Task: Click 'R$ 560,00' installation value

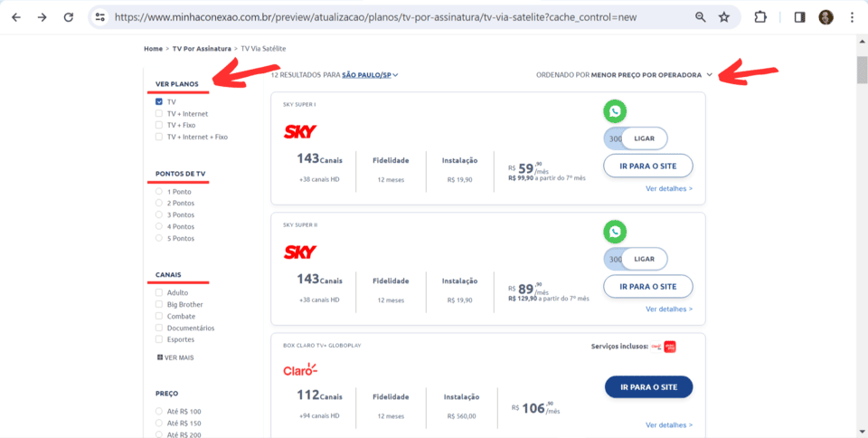Action: [461, 416]
